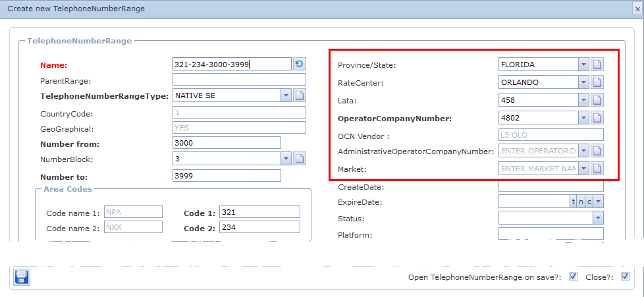Expand the TelephoneNumberRangeType dropdown

pos(286,95)
